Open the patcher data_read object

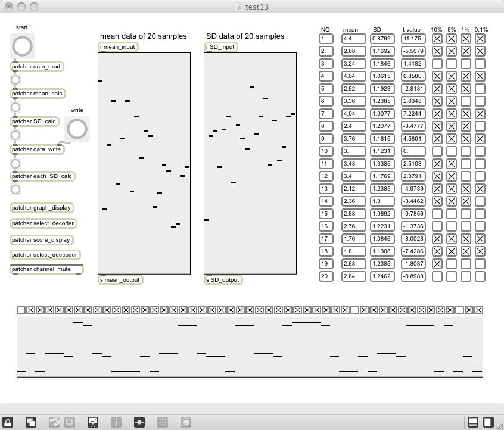point(37,67)
